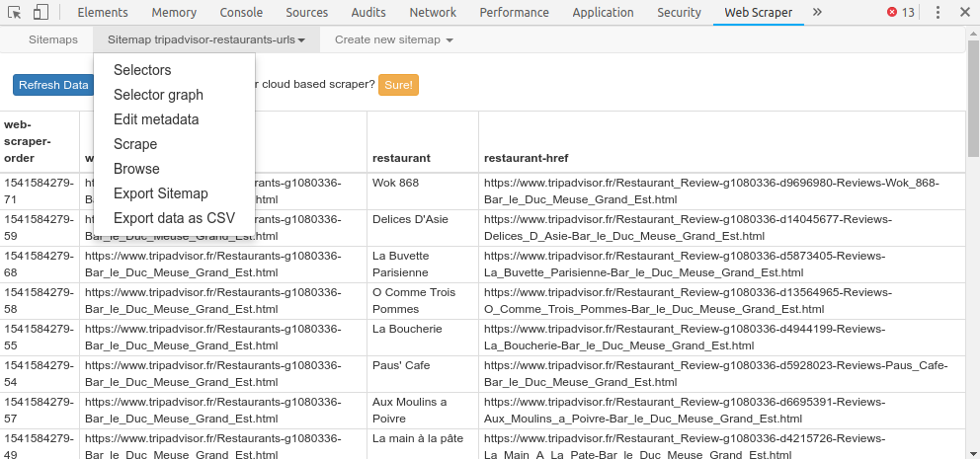Select the O Comme Trois Pommes cell
The height and width of the screenshot is (459, 980).
click(x=423, y=301)
